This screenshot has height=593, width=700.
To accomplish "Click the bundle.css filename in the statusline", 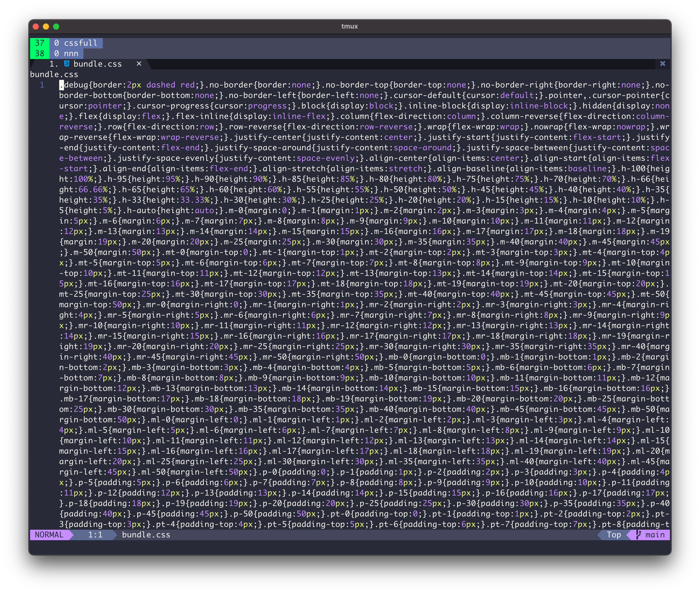I will coord(146,535).
